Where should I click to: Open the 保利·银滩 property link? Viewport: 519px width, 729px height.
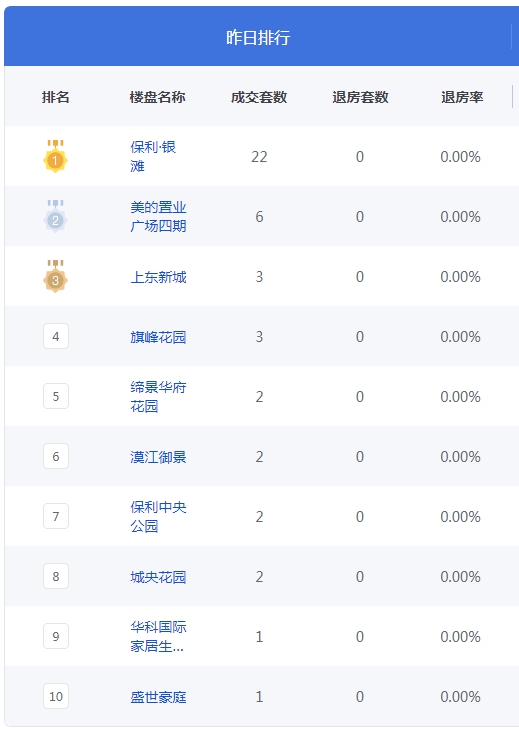[153, 156]
